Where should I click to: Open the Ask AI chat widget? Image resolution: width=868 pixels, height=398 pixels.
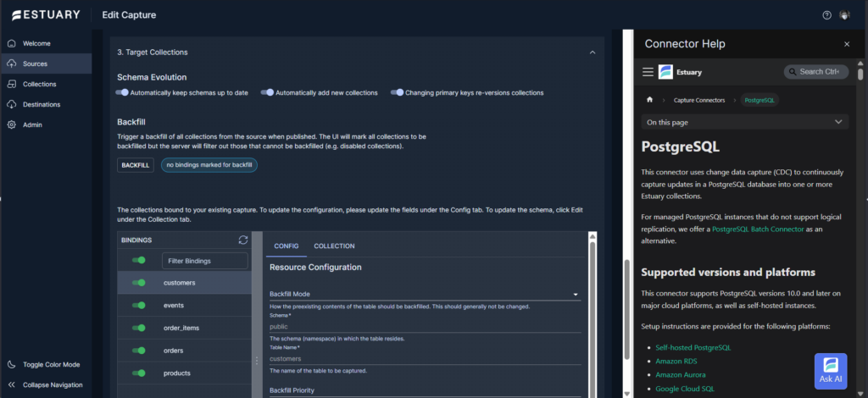(831, 371)
